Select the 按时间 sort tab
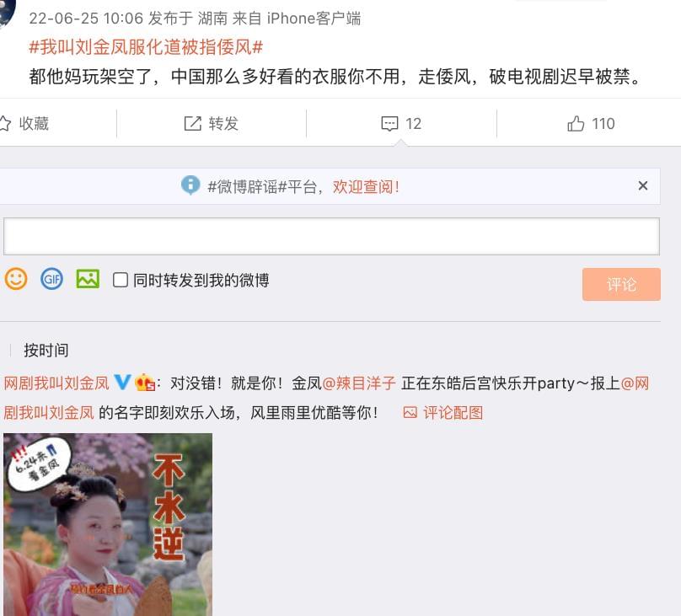 pos(46,351)
